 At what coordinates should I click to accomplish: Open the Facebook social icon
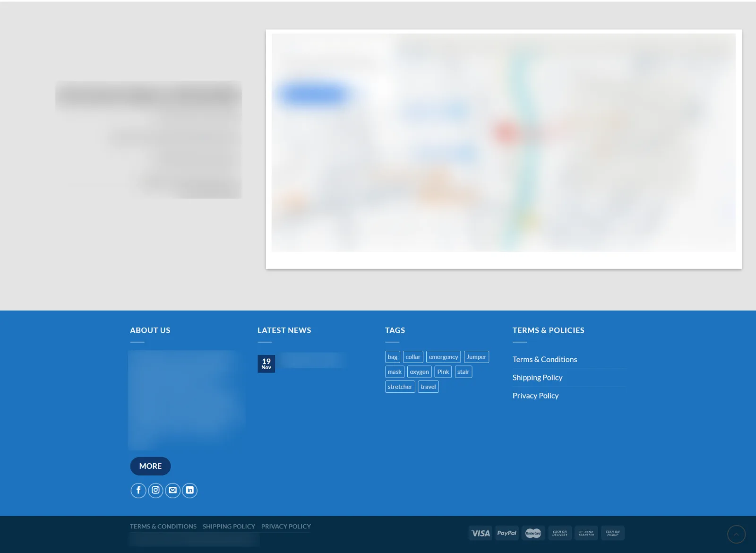tap(138, 490)
